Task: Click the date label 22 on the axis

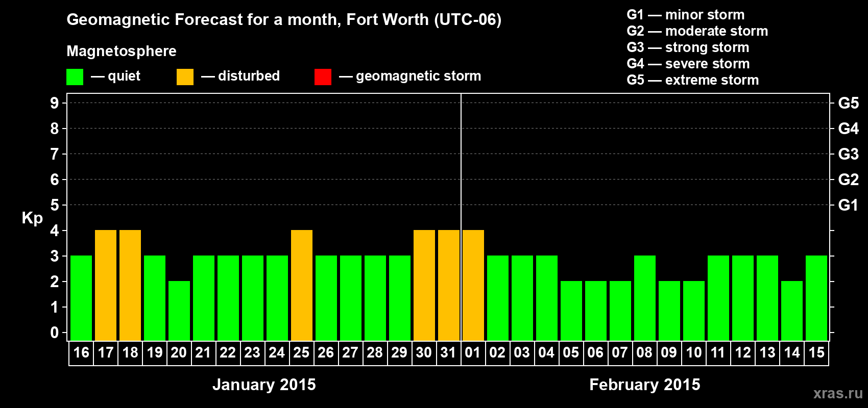Action: click(x=228, y=353)
